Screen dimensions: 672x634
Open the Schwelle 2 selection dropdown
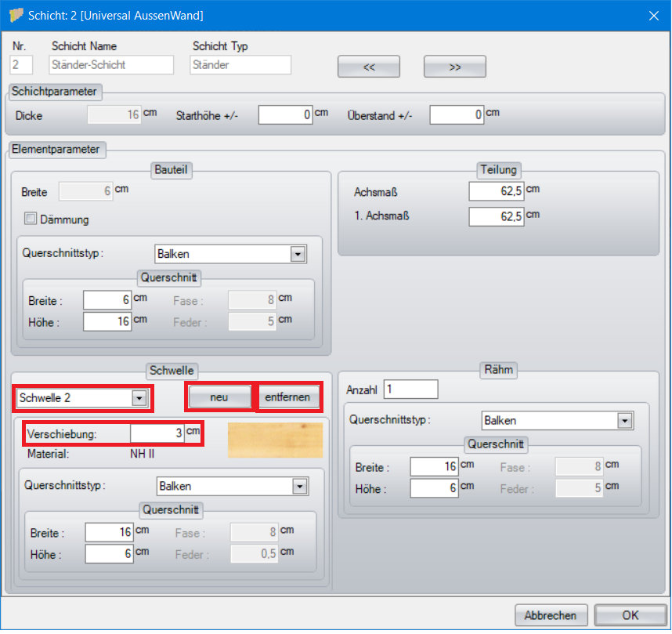[x=139, y=398]
